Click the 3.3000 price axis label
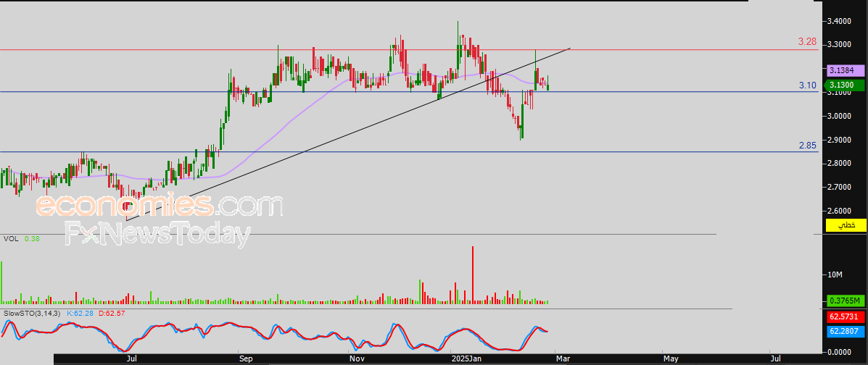Viewport: 868px width, 365px height. coord(839,45)
